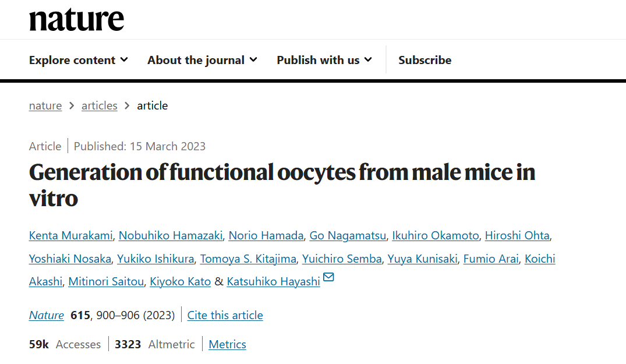626x364 pixels.
Task: Expand the Publish with us dropdown
Action: tap(324, 60)
